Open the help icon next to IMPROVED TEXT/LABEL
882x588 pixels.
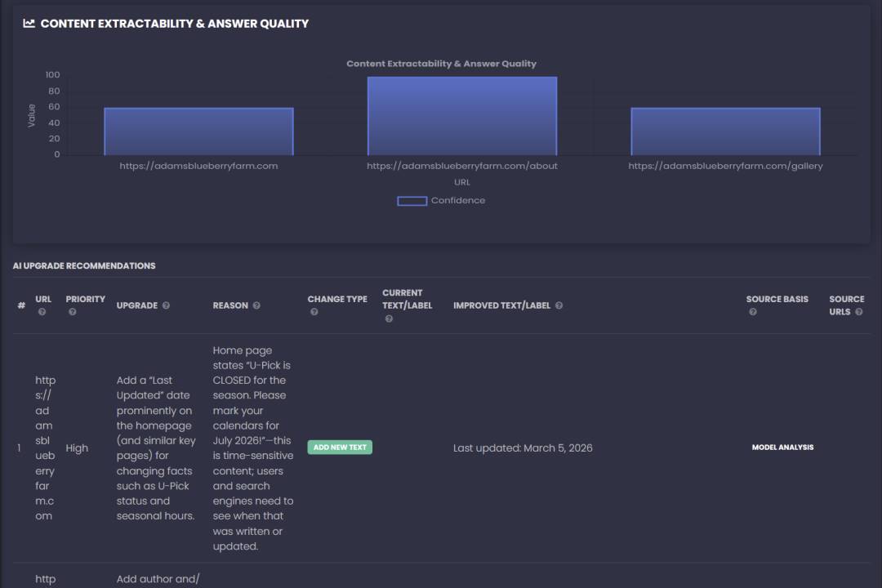click(559, 305)
